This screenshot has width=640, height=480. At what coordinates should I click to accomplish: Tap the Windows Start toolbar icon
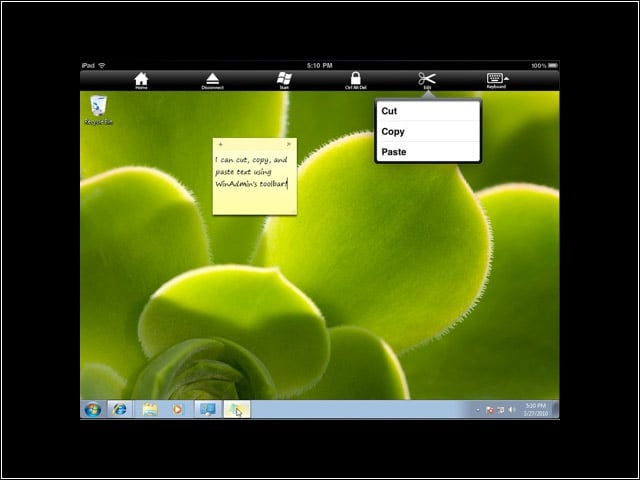284,80
